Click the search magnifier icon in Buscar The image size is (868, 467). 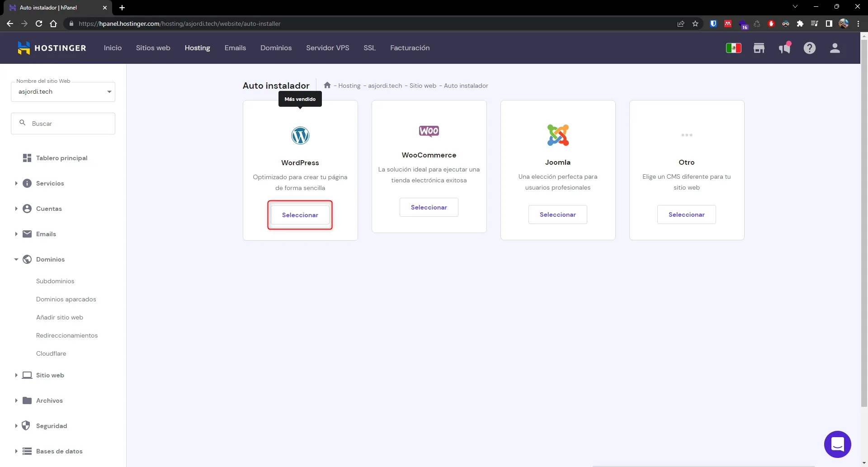tap(22, 123)
